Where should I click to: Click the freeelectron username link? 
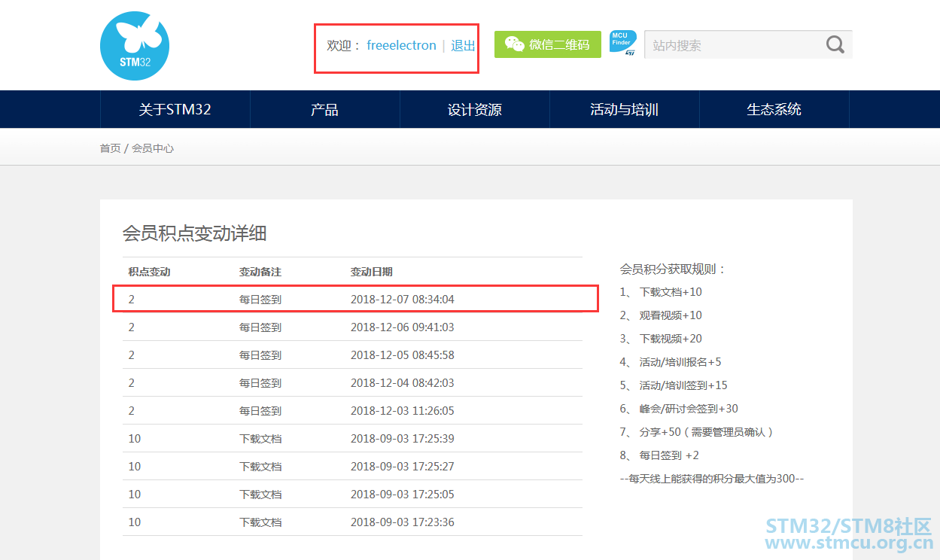click(x=401, y=45)
